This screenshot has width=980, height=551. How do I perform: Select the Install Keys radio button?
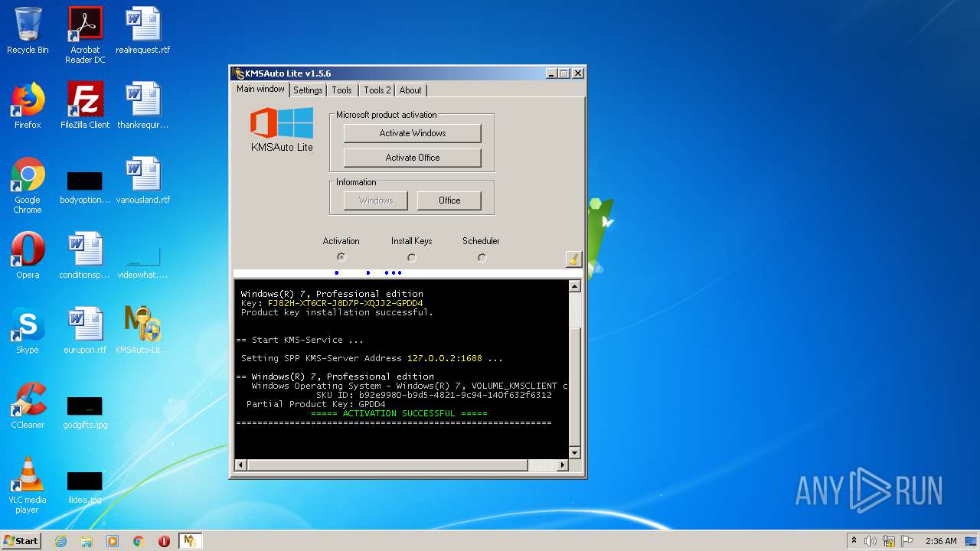coord(411,257)
